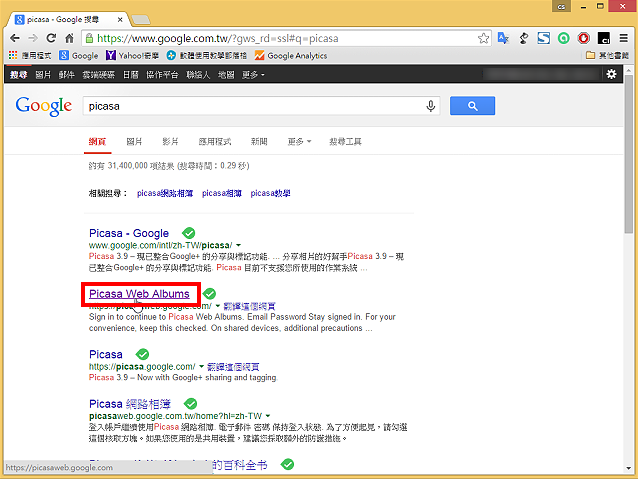Select the 影片 search results tab

(170, 142)
